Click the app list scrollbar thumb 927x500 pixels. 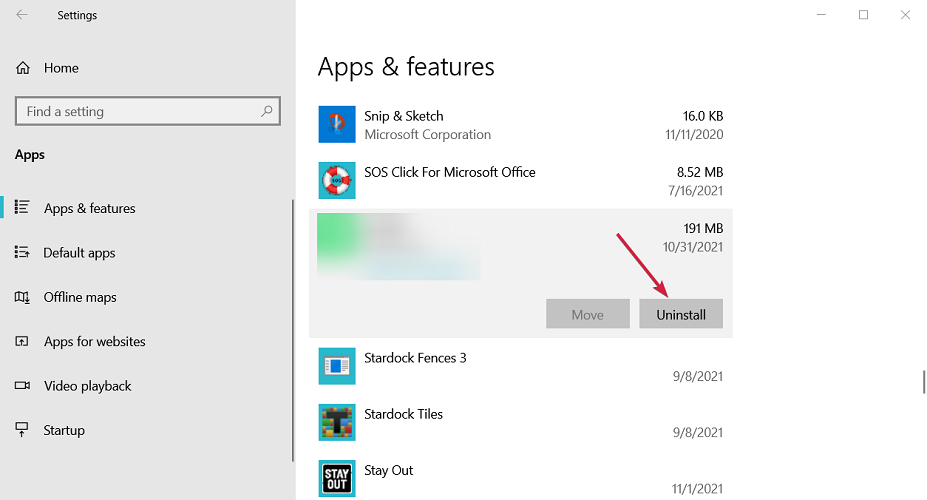point(923,382)
